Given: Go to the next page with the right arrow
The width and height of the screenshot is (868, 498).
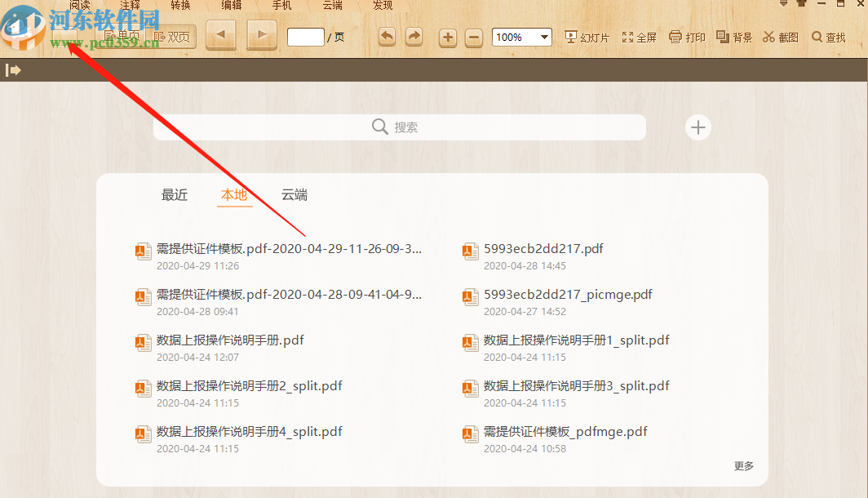Looking at the screenshot, I should point(261,36).
